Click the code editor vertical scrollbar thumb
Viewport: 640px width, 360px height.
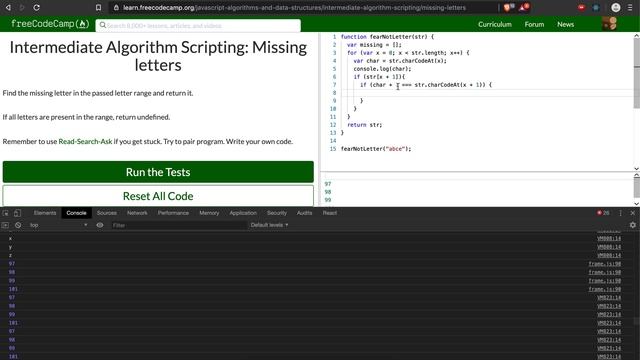637,74
